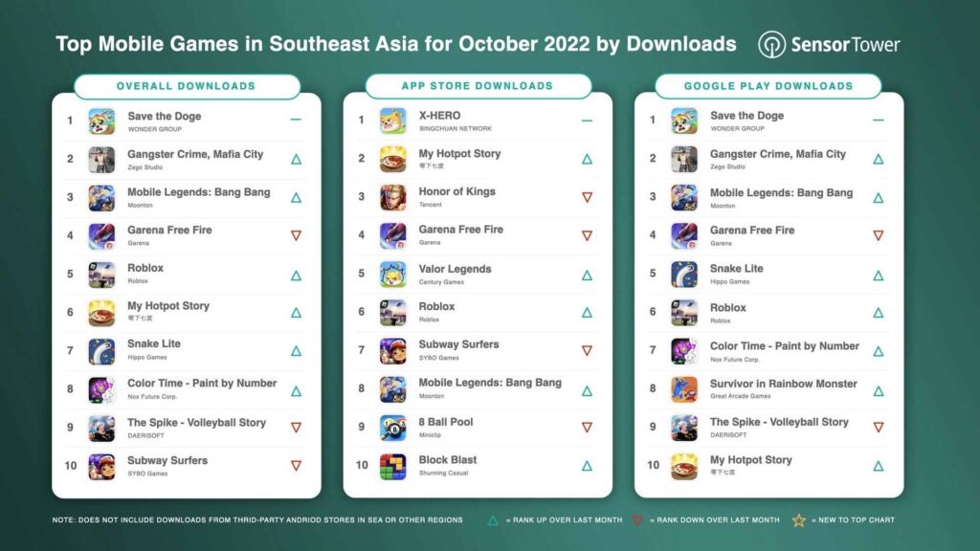Click Survivor in Rainbow Monster app icon

tap(683, 389)
